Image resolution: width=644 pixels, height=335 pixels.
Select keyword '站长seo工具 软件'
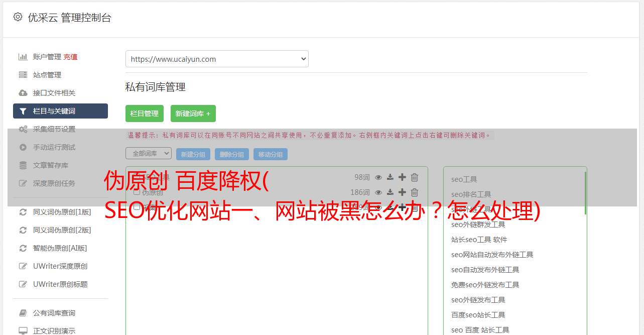[479, 240]
